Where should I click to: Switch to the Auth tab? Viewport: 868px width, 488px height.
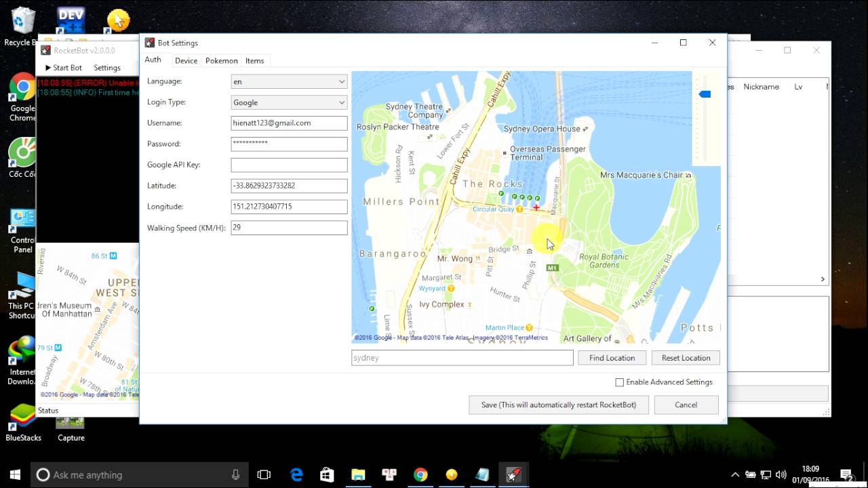[x=153, y=60]
